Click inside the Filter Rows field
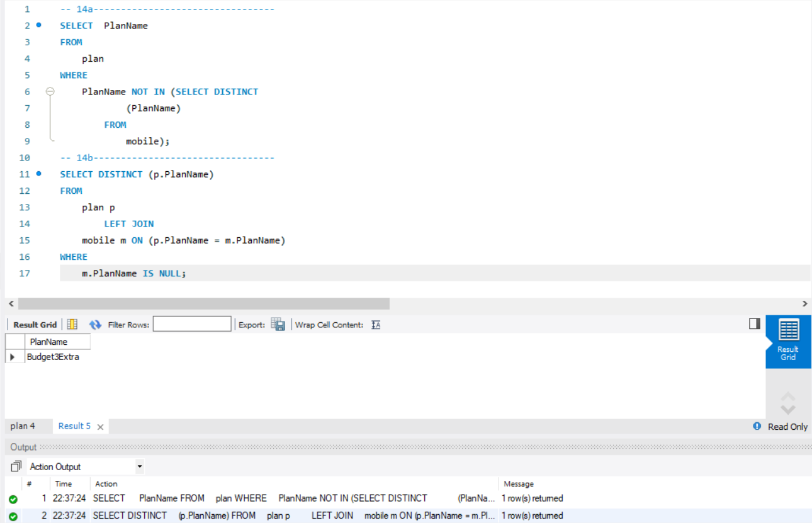Screen dimensions: 812x523 (192, 323)
